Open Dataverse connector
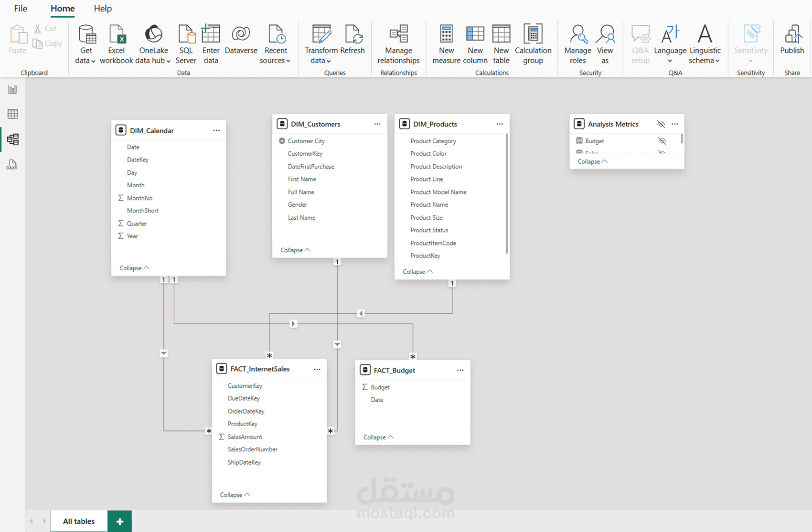Image resolution: width=812 pixels, height=532 pixels. [x=241, y=40]
